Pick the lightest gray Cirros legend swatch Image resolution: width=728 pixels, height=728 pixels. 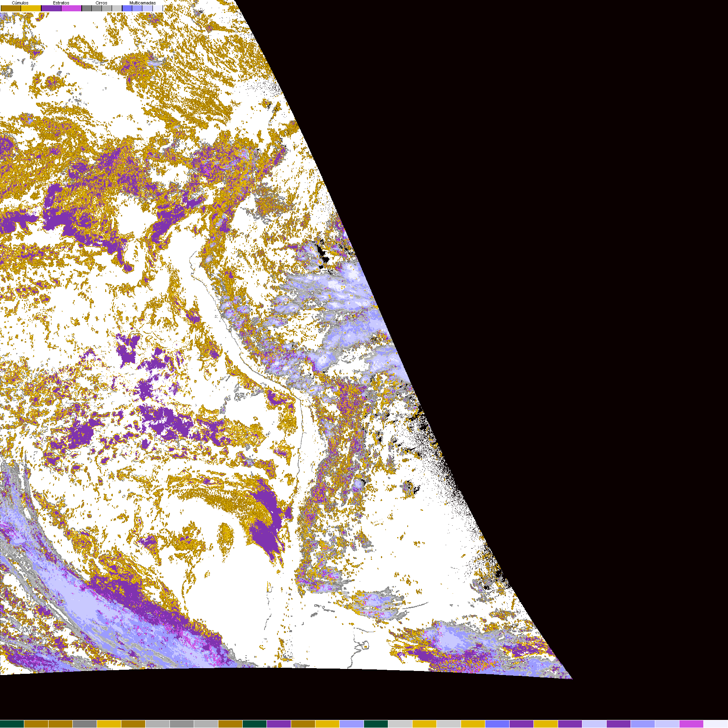coord(117,8)
